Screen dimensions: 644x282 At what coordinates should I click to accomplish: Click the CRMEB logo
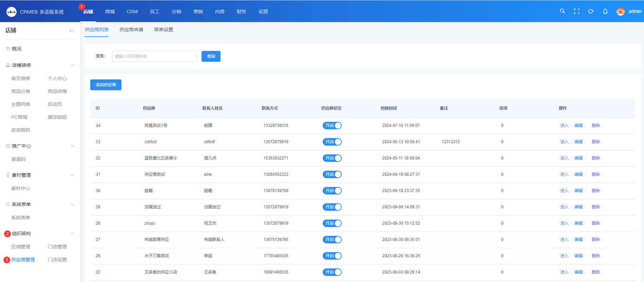(x=12, y=12)
